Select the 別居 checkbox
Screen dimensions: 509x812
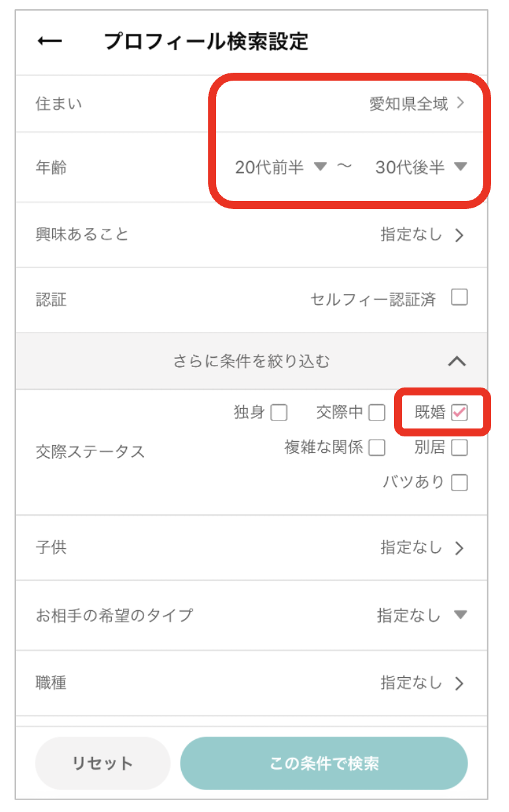(459, 448)
